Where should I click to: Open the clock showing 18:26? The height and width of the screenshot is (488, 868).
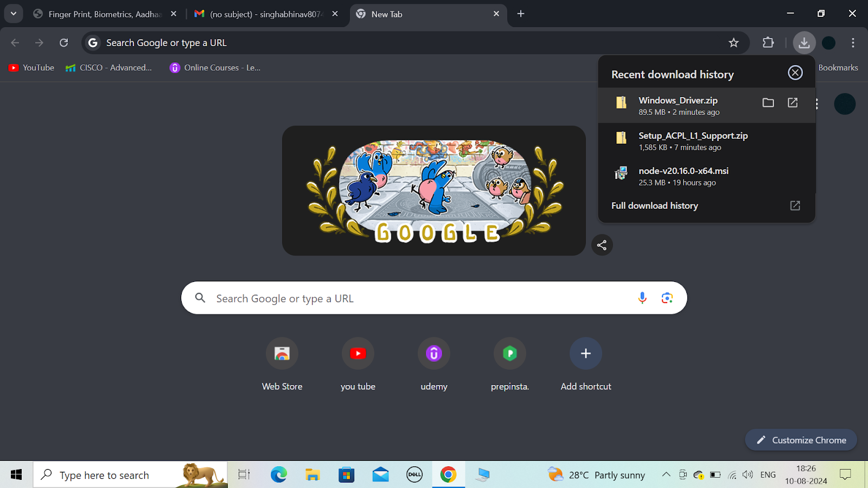click(x=806, y=475)
